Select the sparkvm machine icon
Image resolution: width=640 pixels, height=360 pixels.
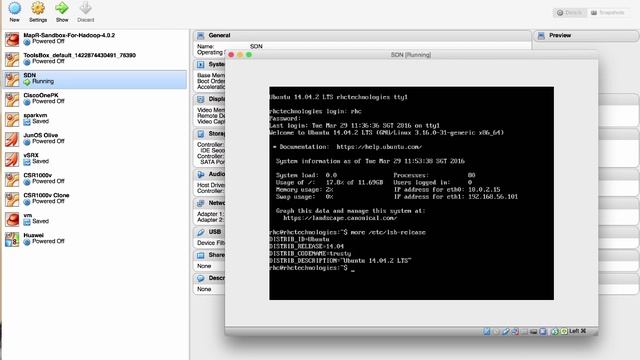pos(12,119)
